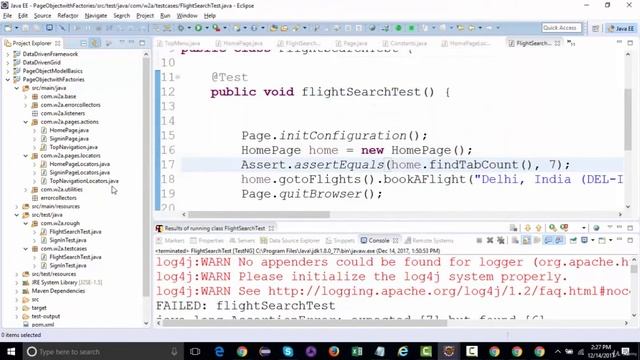Minimize the Project Explorer panel
Image resolution: width=640 pixels, height=360 pixels.
click(x=131, y=43)
